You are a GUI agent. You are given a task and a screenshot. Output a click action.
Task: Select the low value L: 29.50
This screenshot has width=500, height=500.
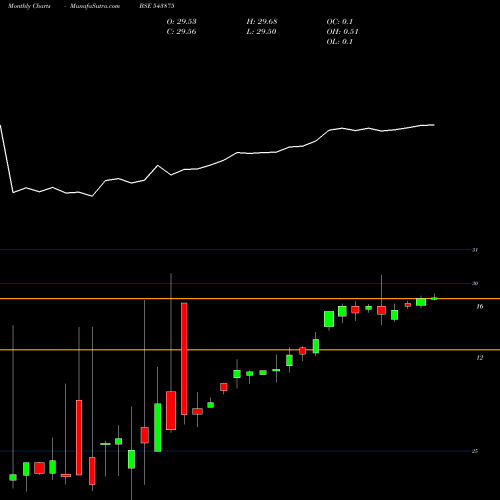pyautogui.click(x=261, y=32)
